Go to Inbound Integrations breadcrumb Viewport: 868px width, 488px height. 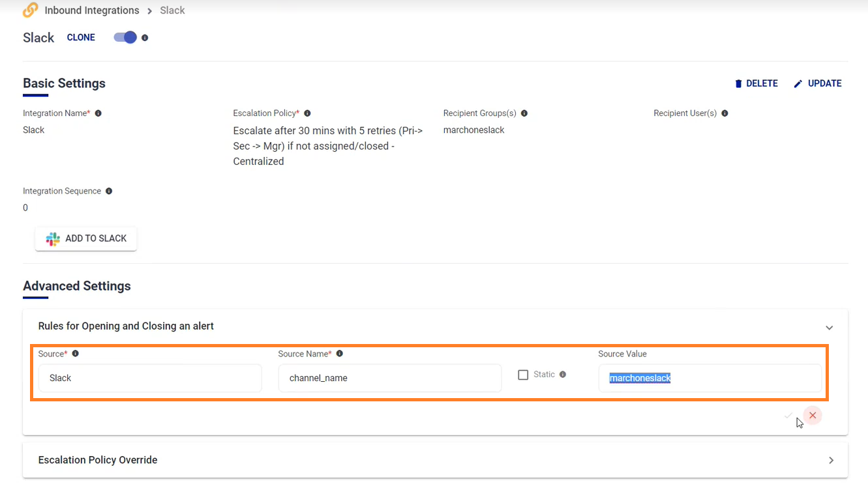pyautogui.click(x=92, y=10)
